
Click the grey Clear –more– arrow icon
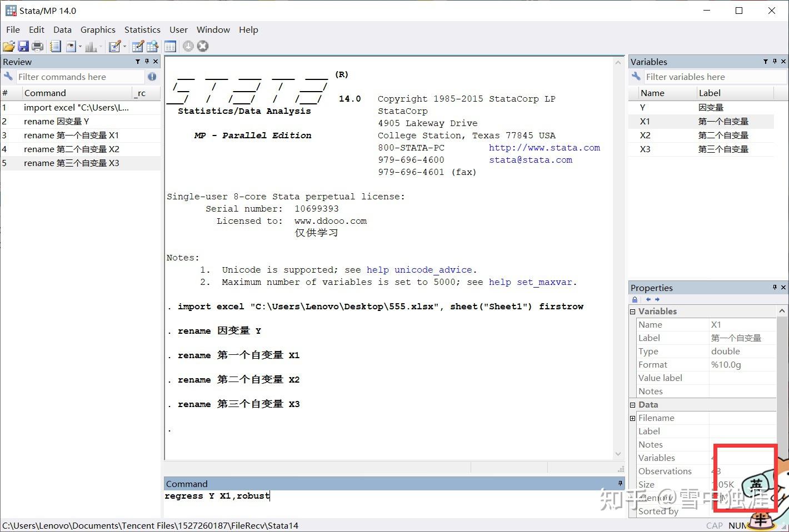188,46
